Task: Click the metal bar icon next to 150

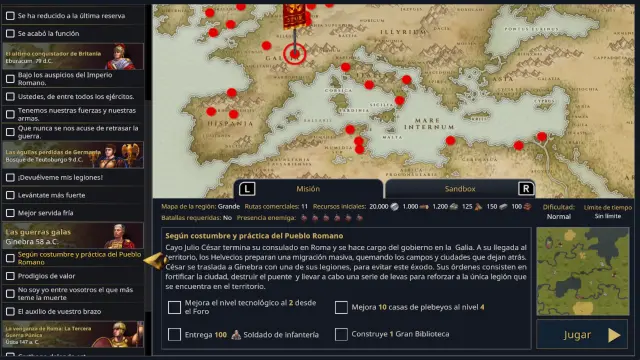Action: [503, 207]
